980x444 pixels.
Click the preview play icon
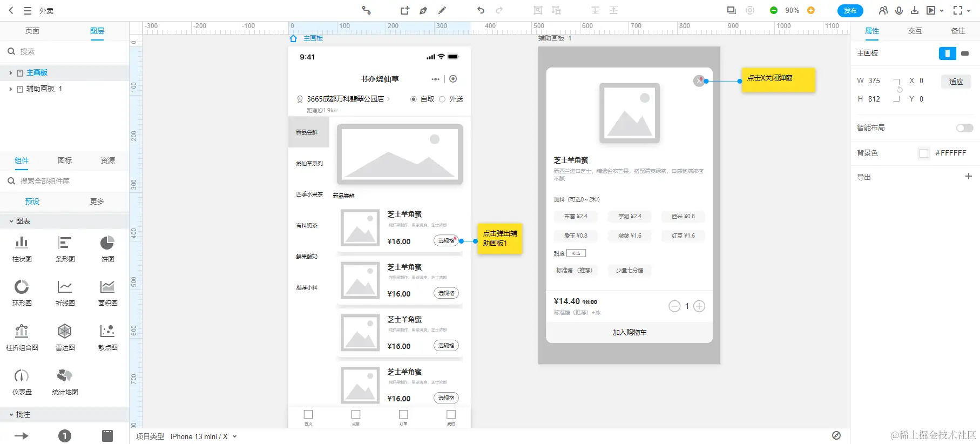click(x=931, y=10)
